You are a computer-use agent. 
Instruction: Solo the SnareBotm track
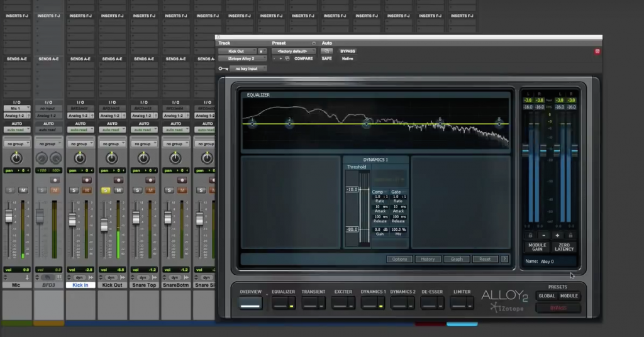[x=169, y=190]
